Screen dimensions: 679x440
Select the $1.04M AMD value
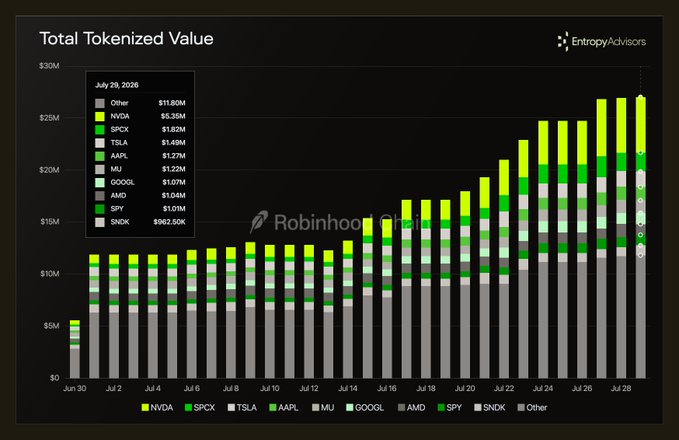pyautogui.click(x=174, y=195)
